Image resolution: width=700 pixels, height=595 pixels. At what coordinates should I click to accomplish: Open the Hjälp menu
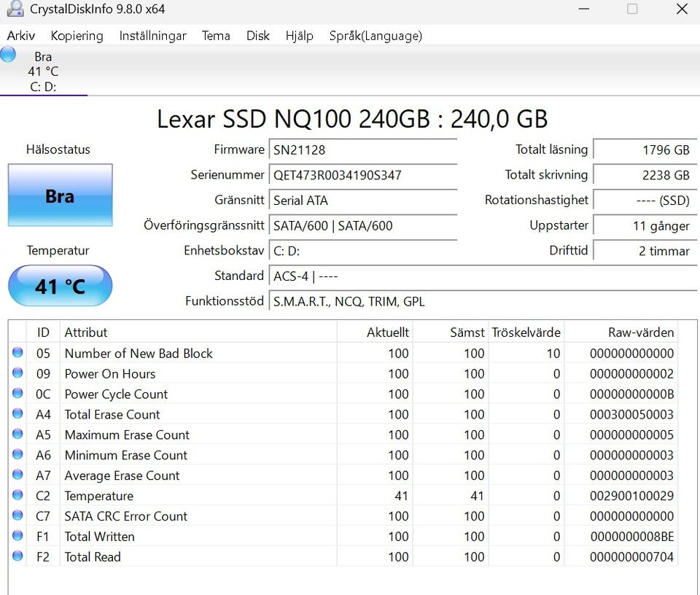pyautogui.click(x=300, y=36)
